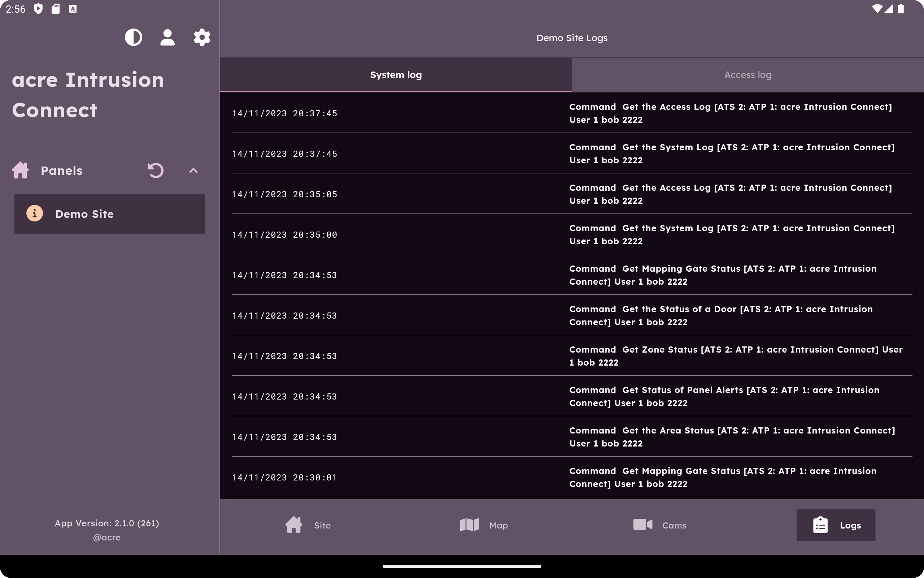Open the Map tab in bottom navigation
The height and width of the screenshot is (578, 924).
coord(484,525)
